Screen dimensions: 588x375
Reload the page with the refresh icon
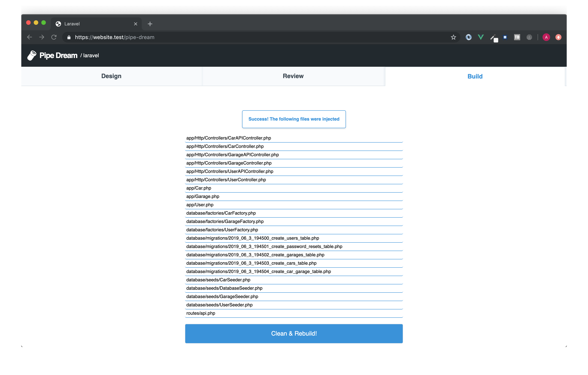[x=54, y=37]
